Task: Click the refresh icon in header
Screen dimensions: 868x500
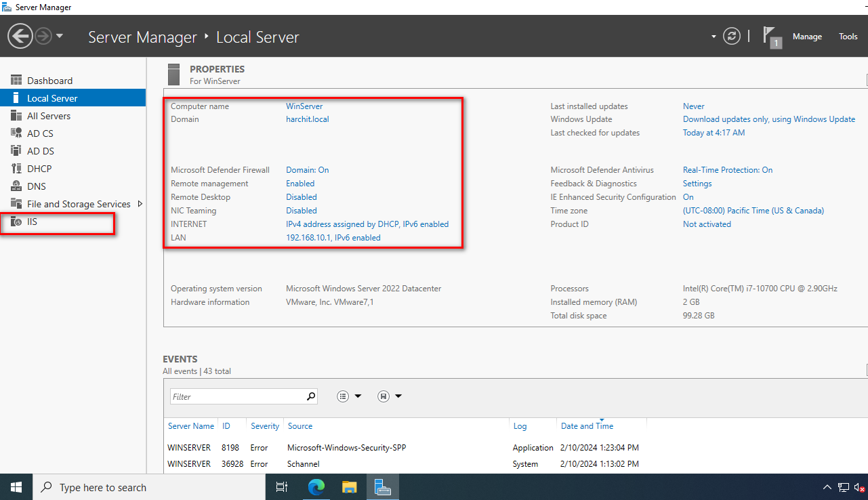Action: pos(731,37)
